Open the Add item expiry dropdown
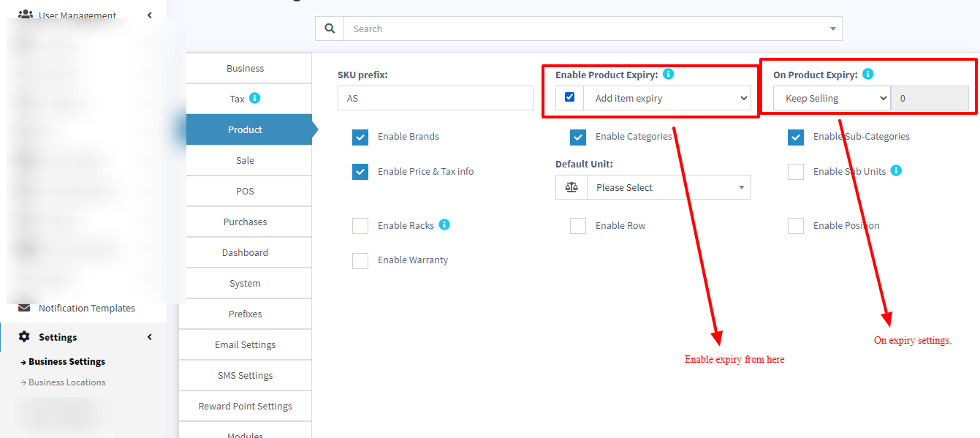This screenshot has height=438, width=980. coord(667,98)
